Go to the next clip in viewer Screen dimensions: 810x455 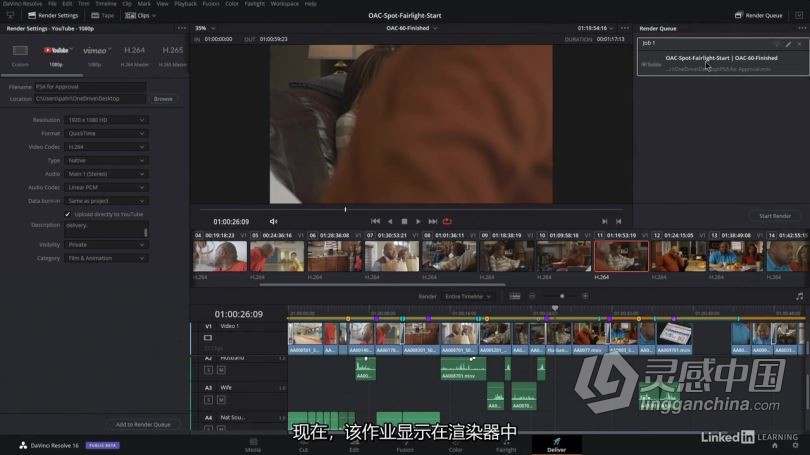(604, 221)
